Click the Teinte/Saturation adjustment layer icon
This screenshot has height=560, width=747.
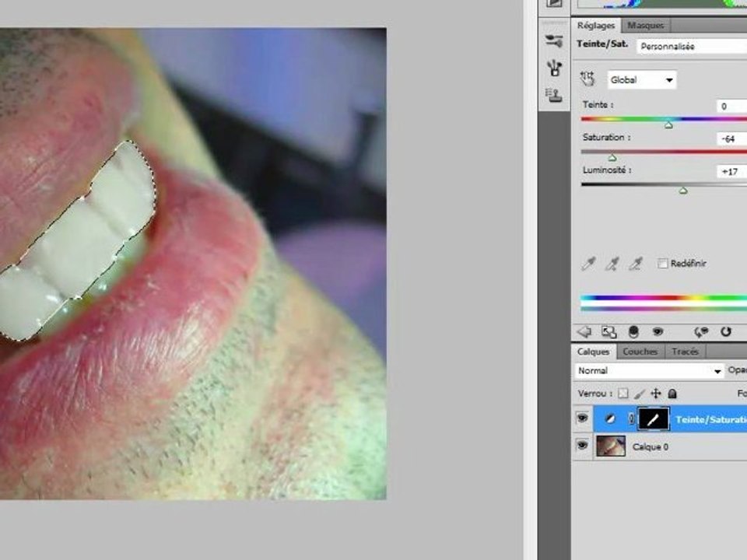click(x=609, y=419)
